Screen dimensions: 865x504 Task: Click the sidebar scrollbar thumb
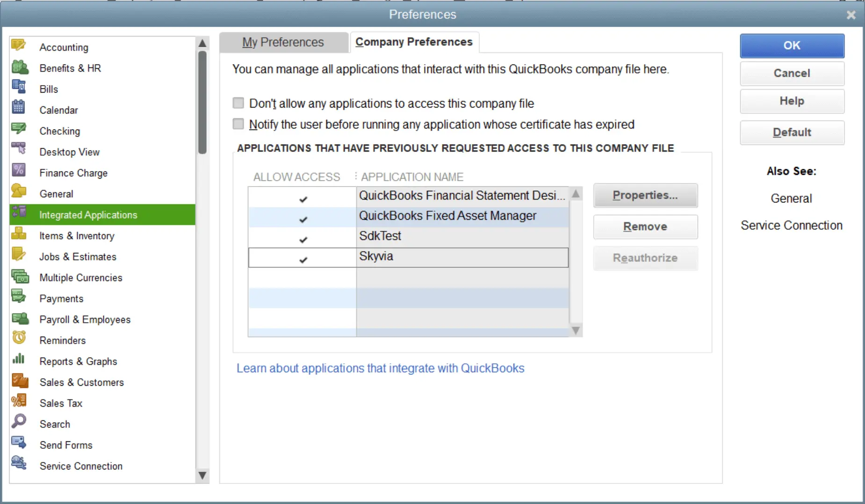point(202,102)
